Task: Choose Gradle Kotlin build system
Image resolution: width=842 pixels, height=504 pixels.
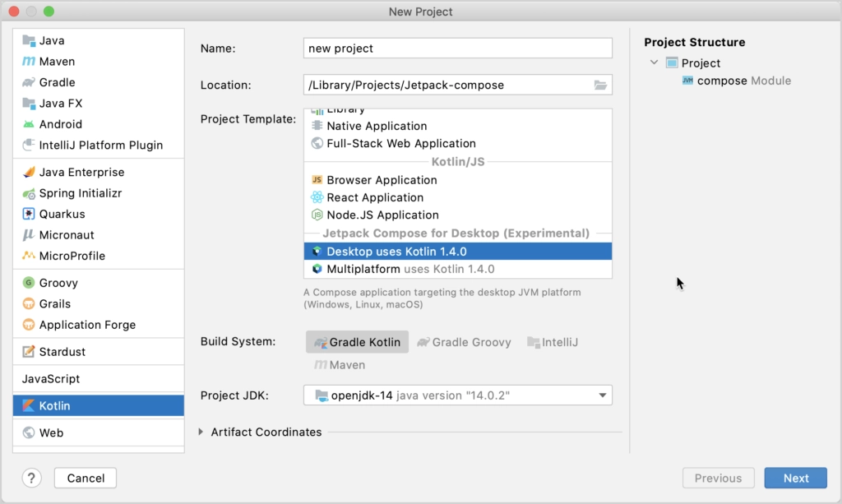Action: (x=357, y=342)
